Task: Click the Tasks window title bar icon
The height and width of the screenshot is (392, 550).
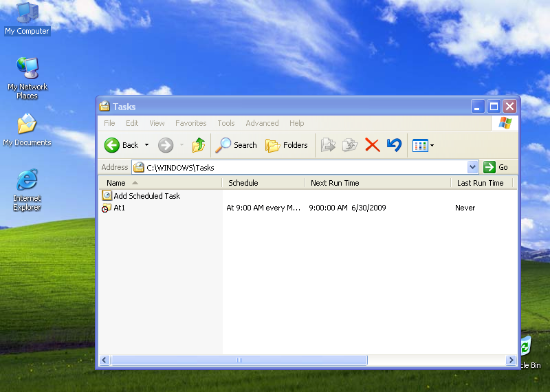Action: tap(104, 107)
